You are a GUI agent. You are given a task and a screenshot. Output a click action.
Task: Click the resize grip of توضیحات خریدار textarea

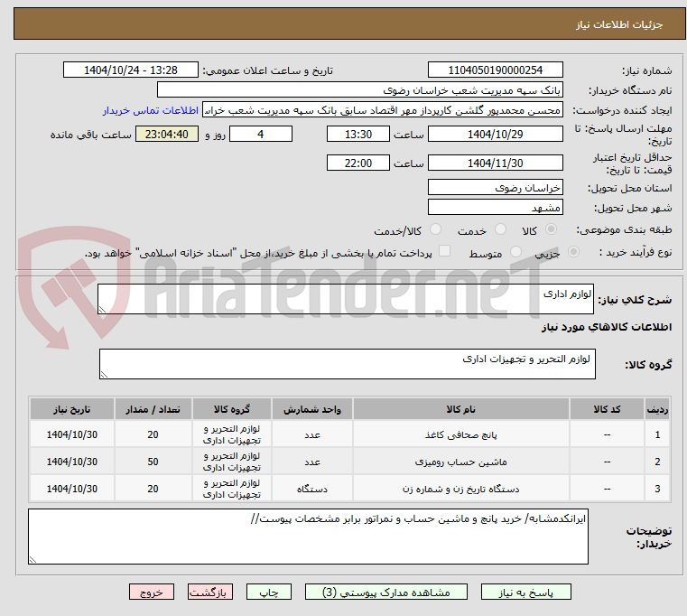click(x=32, y=559)
